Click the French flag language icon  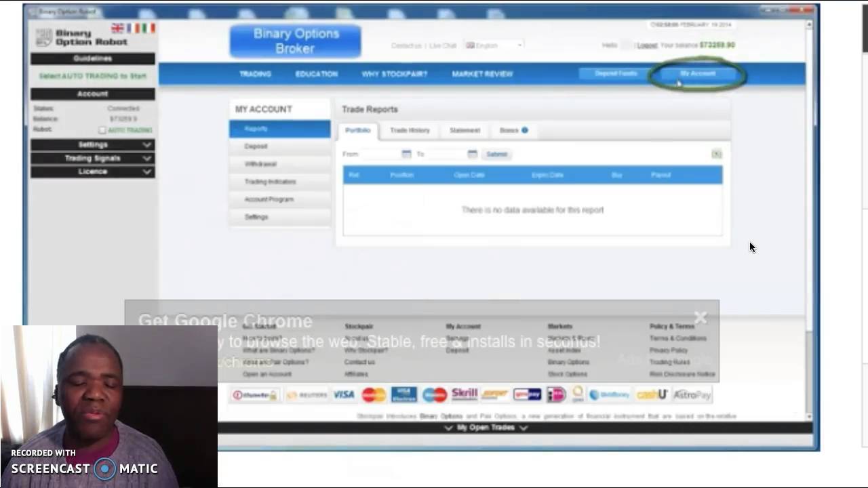click(133, 28)
